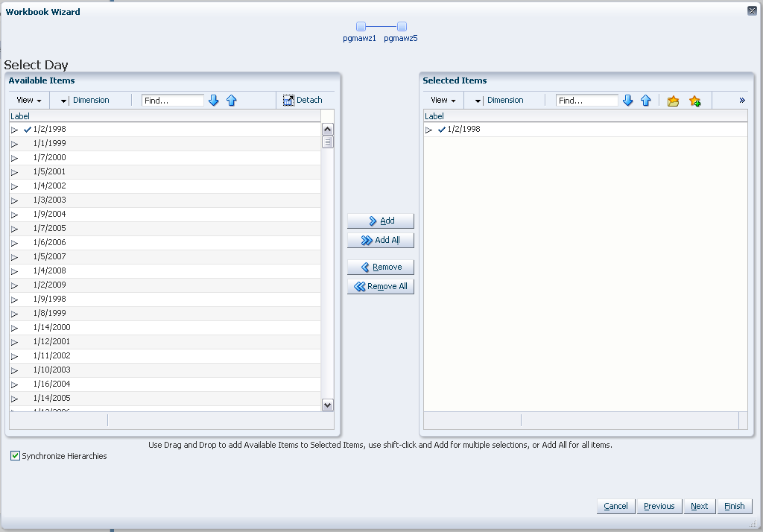The image size is (763, 532).
Task: Click the Remove All button
Action: pos(381,287)
